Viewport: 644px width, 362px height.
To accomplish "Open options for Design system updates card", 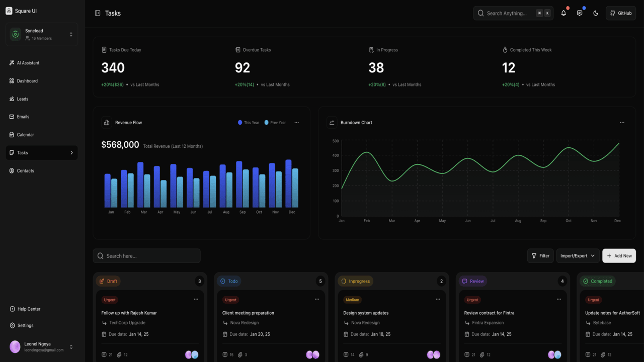I will [x=438, y=299].
